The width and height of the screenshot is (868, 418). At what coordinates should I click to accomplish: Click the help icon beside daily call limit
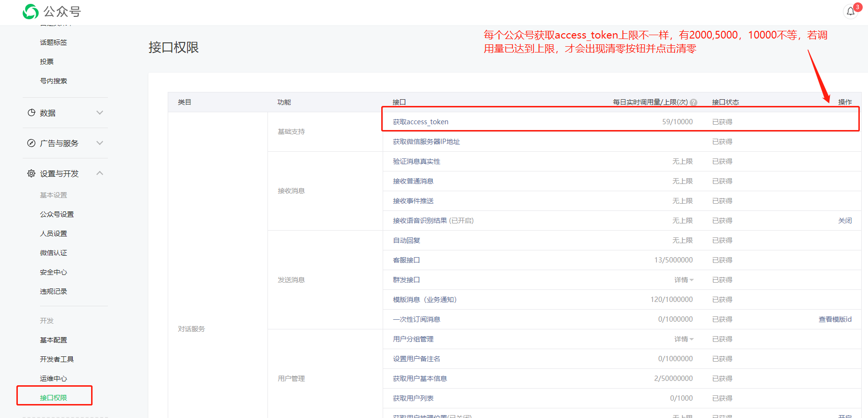coord(694,103)
